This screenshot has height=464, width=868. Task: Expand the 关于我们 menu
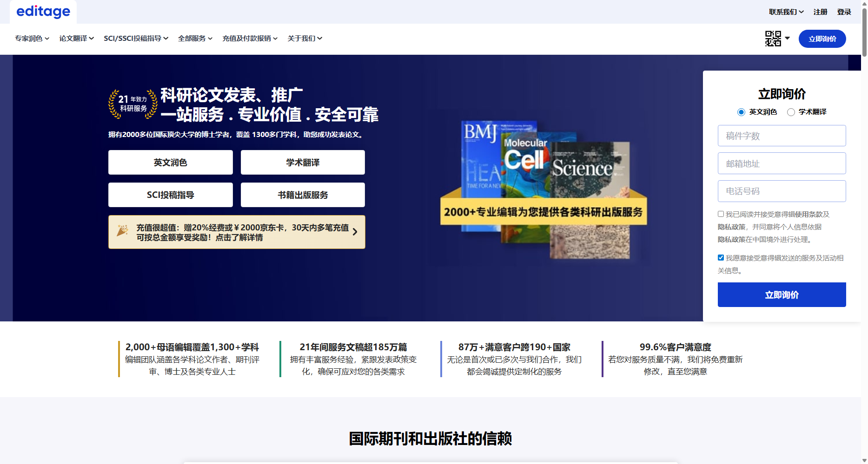[x=305, y=39]
